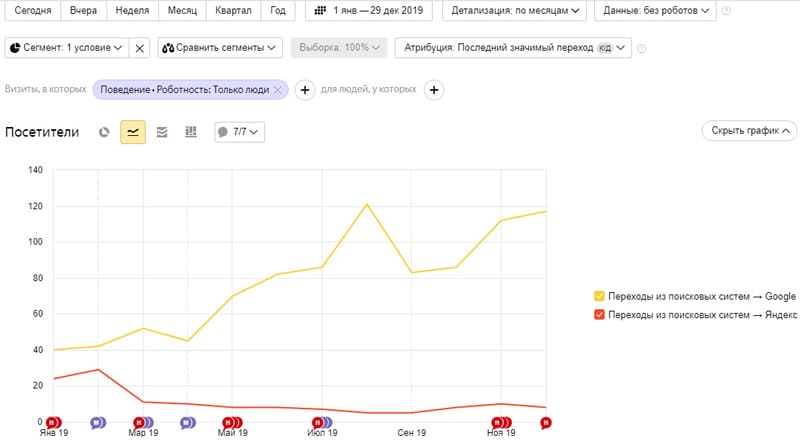Select the Квартал period tab
Screen dimensions: 800x440
pos(233,10)
